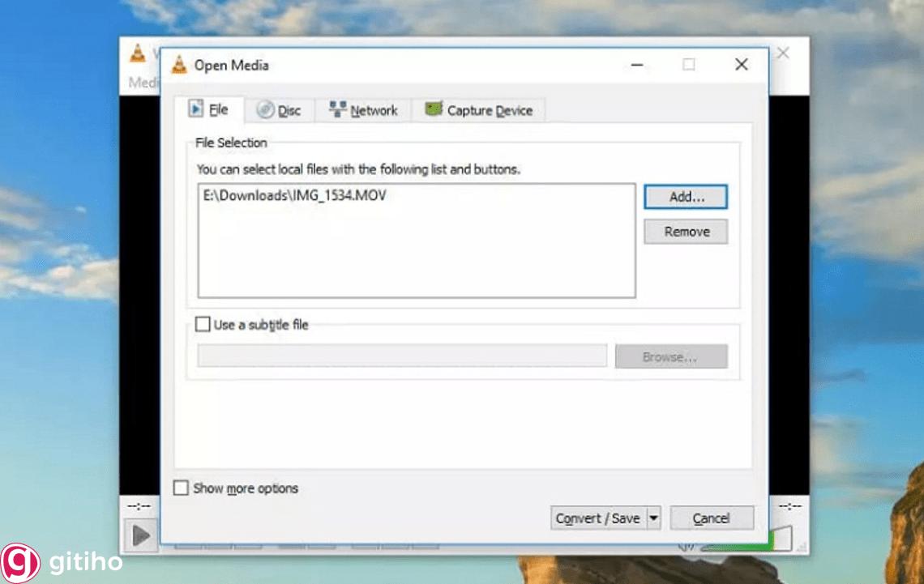Click the Remove button
924x584 pixels.
[x=685, y=232]
